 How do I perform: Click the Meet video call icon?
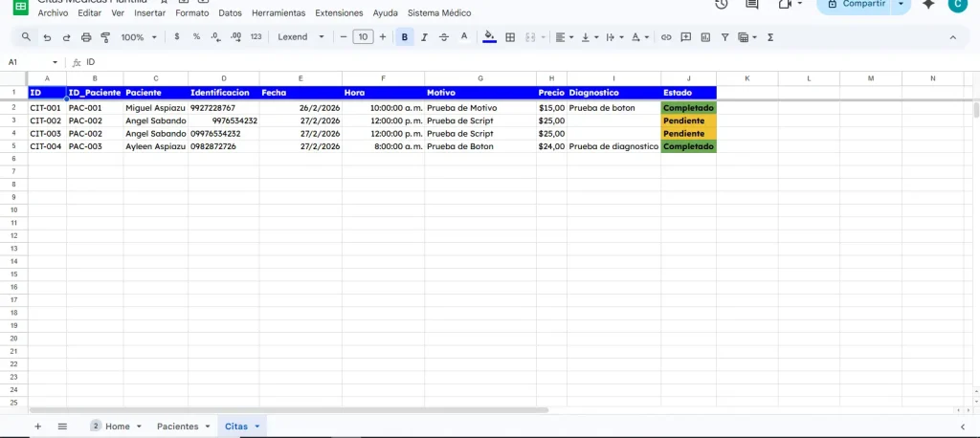point(785,5)
